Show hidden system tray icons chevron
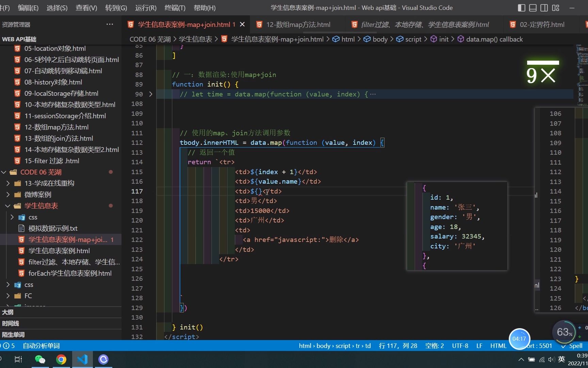 pos(521,359)
